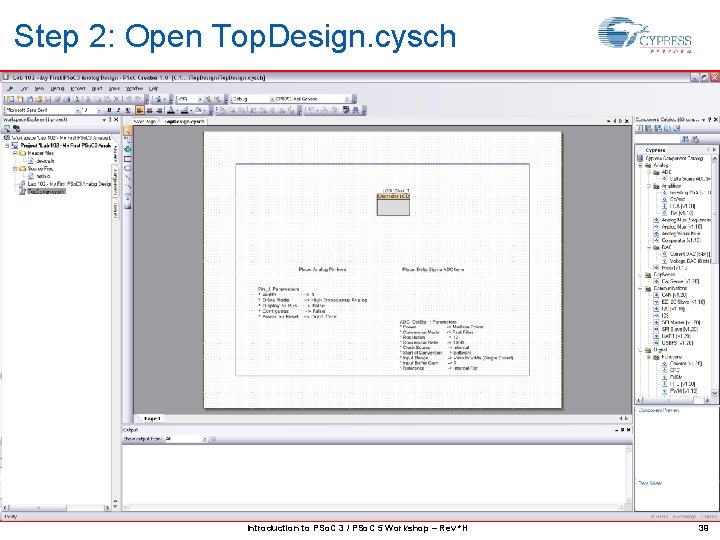Select the line drawing tool
This screenshot has width=720, height=540.
(x=128, y=177)
